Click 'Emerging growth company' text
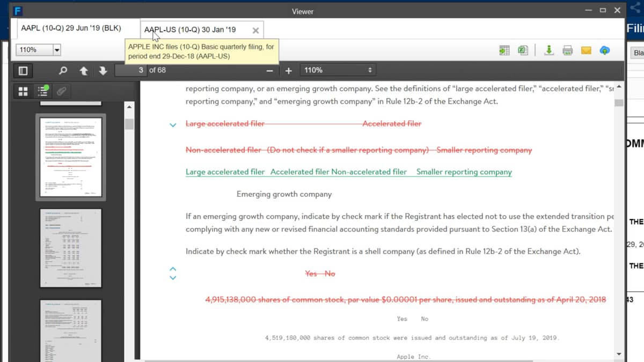Viewport: 644px width, 362px height. [x=284, y=194]
